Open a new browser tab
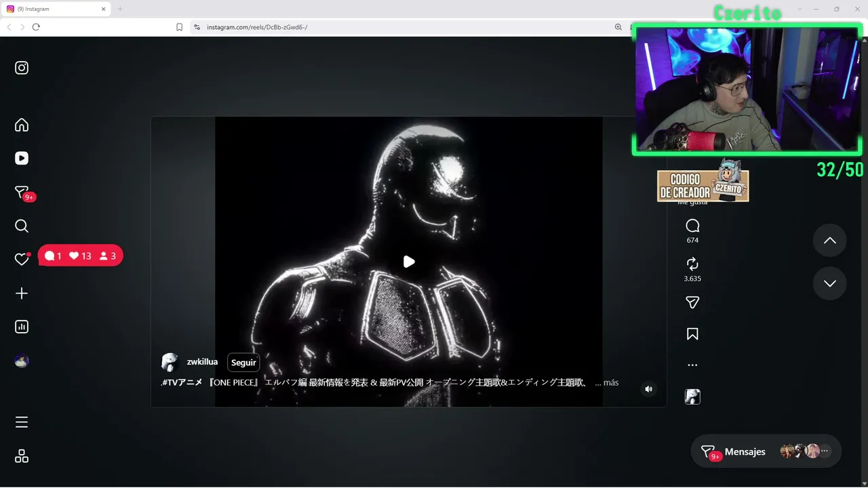Screen dimensions: 868x488 click(x=120, y=9)
